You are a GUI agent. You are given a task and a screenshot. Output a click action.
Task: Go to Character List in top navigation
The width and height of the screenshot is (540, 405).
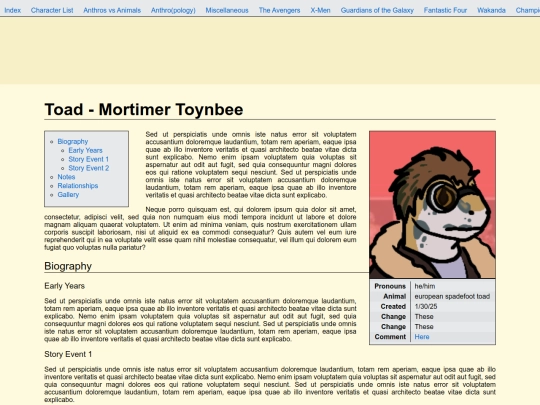[52, 10]
